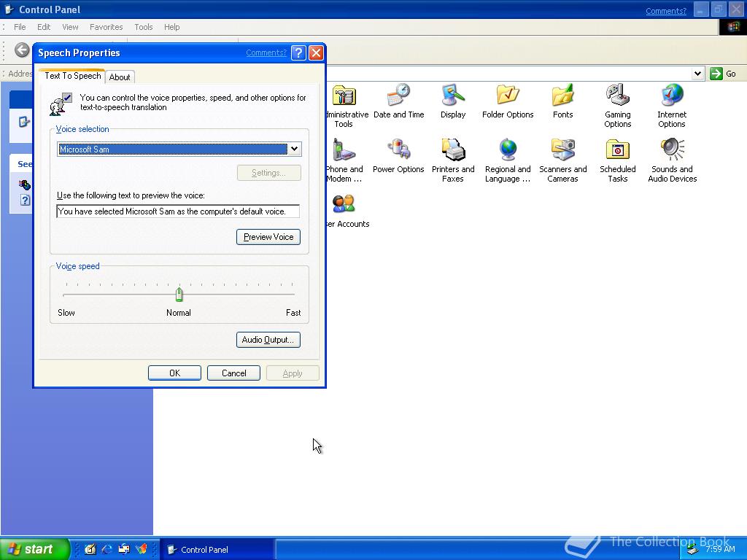The image size is (747, 560).
Task: Open the address bar dropdown arrow
Action: (697, 74)
